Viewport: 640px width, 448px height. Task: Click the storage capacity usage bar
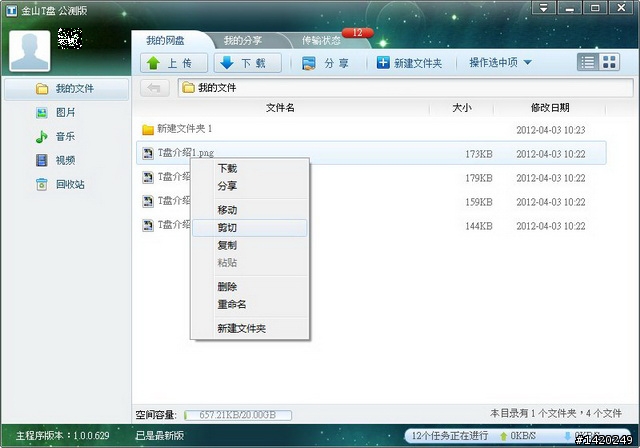(238, 415)
